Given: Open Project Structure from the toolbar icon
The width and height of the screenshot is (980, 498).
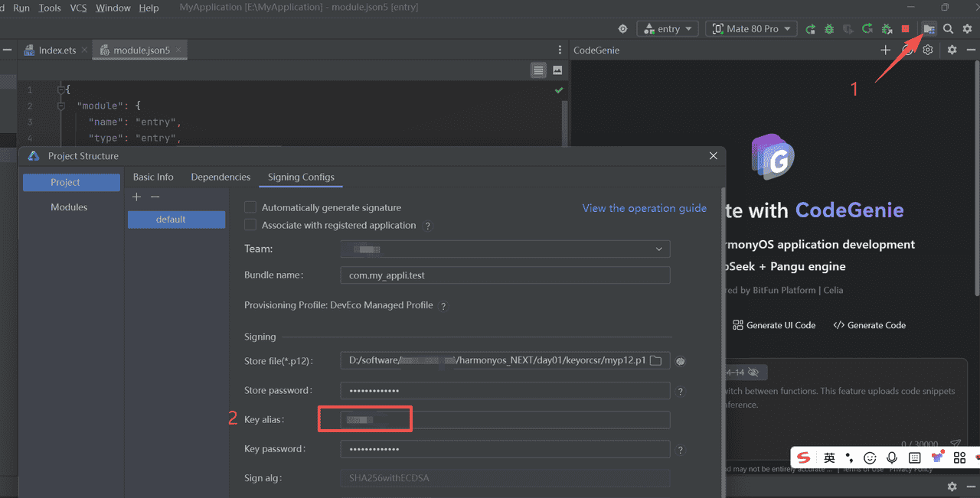Looking at the screenshot, I should [929, 29].
